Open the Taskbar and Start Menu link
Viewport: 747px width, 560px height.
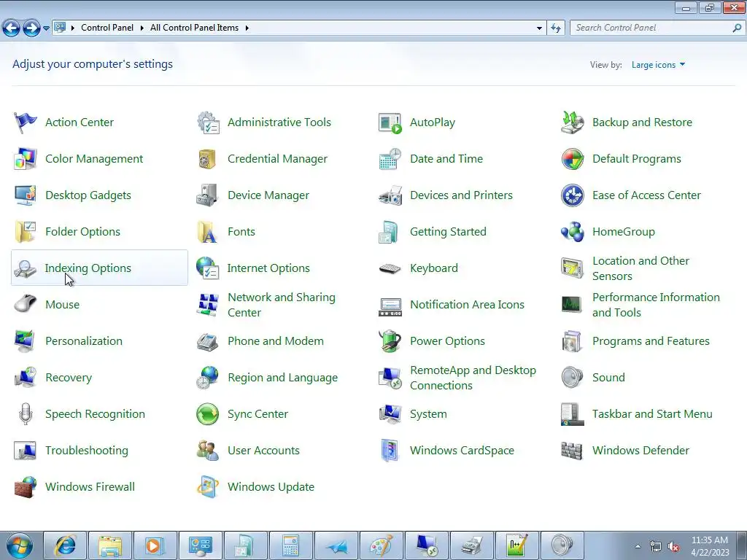pos(652,414)
